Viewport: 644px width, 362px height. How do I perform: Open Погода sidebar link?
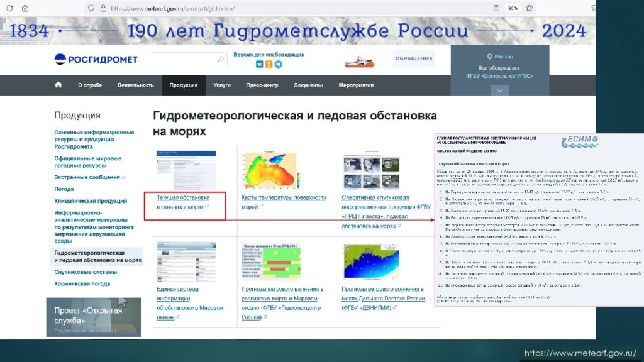click(x=64, y=189)
